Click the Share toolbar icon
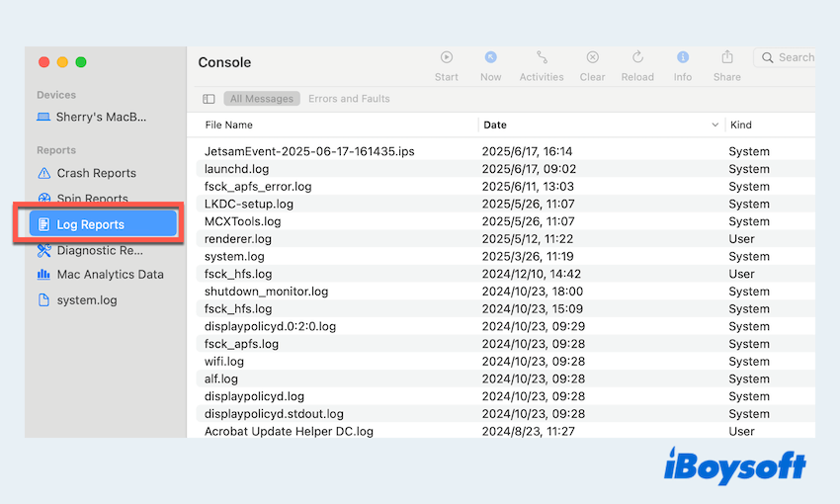Viewport: 840px width, 504px height. click(727, 58)
